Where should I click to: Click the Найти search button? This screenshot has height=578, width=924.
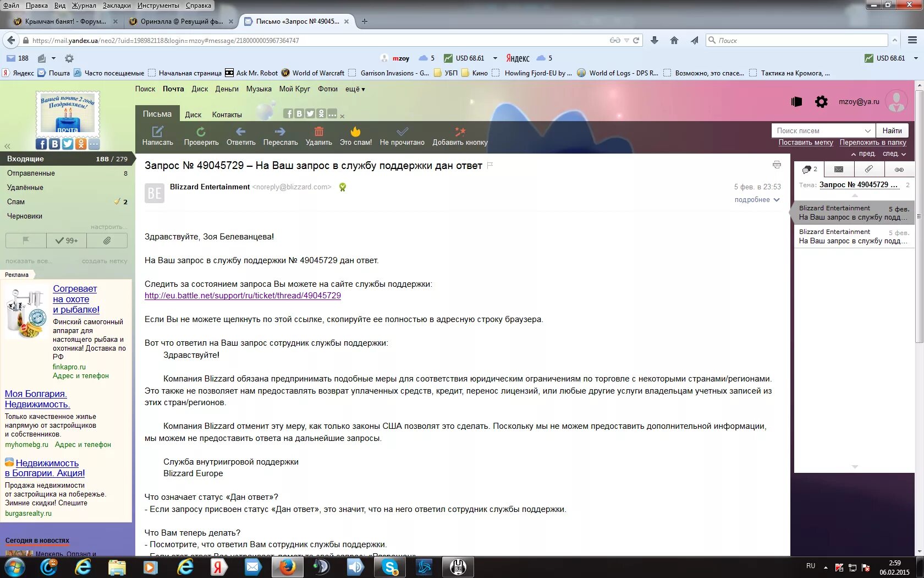tap(892, 130)
